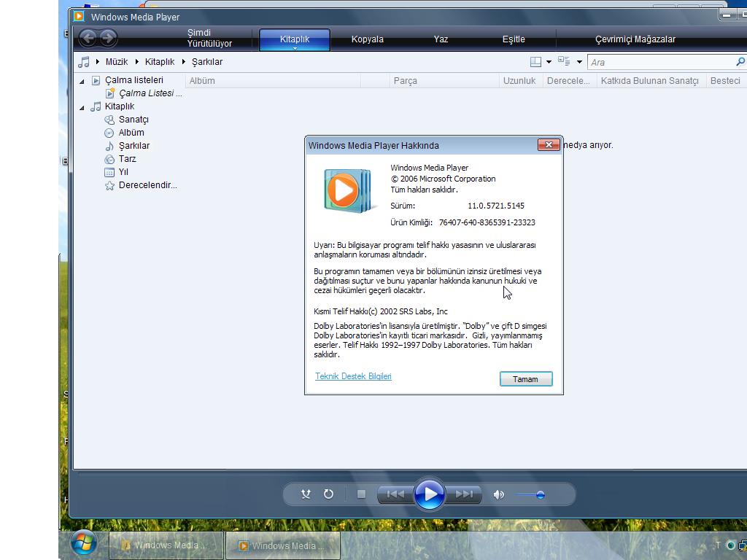Click the Back navigation arrow button
Screen dimensions: 747x560
coord(88,38)
